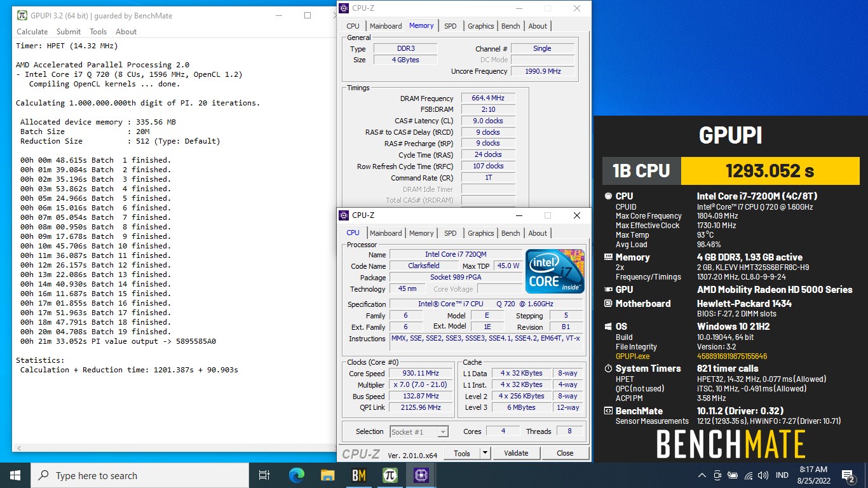Click the DRAM Frequency value 664.4 MHz
Image resolution: width=868 pixels, height=488 pixels.
(488, 98)
